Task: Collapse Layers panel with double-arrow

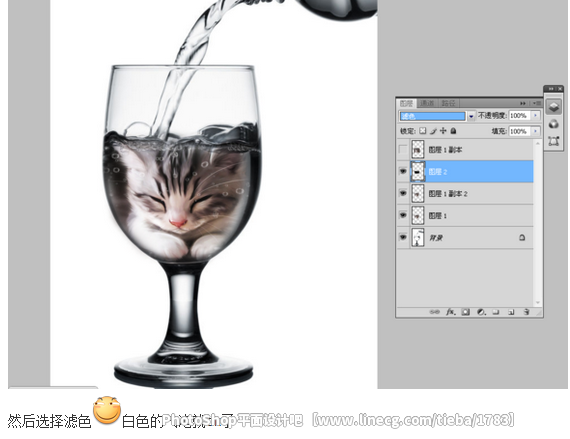Action: (523, 103)
